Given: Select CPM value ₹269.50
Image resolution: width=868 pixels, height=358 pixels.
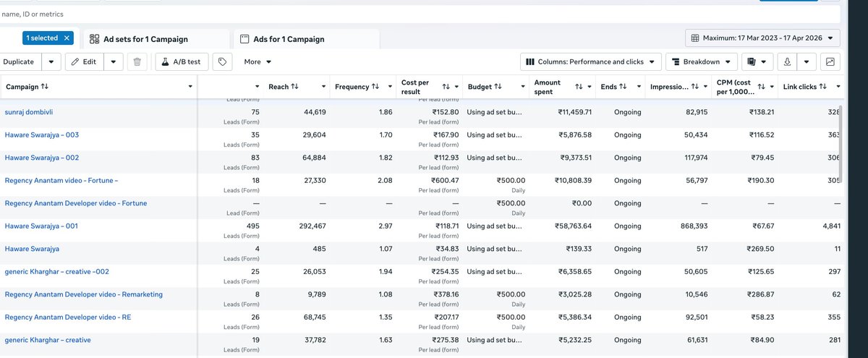Looking at the screenshot, I should pos(761,249).
